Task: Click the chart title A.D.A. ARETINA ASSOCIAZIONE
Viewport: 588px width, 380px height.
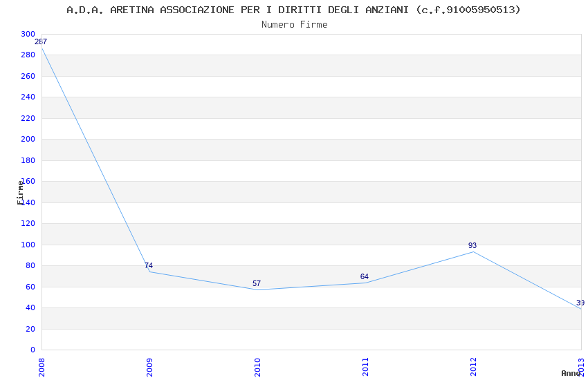Action: coord(293,10)
